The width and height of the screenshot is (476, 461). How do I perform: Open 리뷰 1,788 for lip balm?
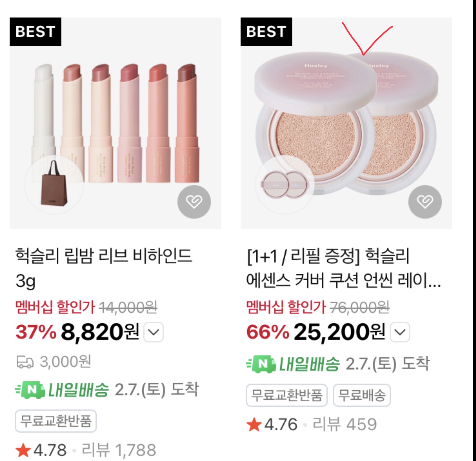click(119, 450)
